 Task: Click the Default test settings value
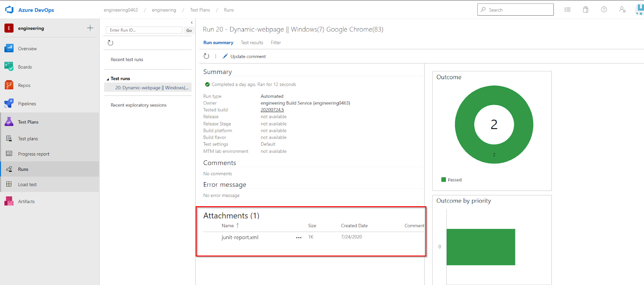click(x=268, y=144)
